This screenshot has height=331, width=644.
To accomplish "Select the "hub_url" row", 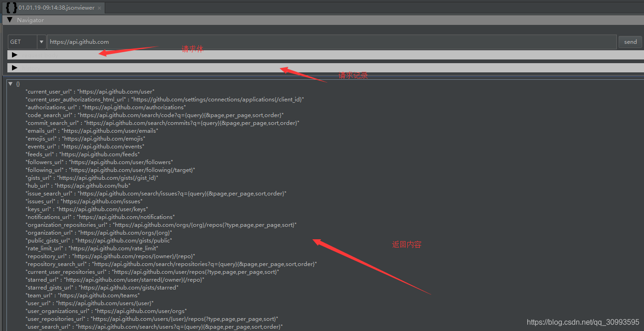I will pos(78,186).
